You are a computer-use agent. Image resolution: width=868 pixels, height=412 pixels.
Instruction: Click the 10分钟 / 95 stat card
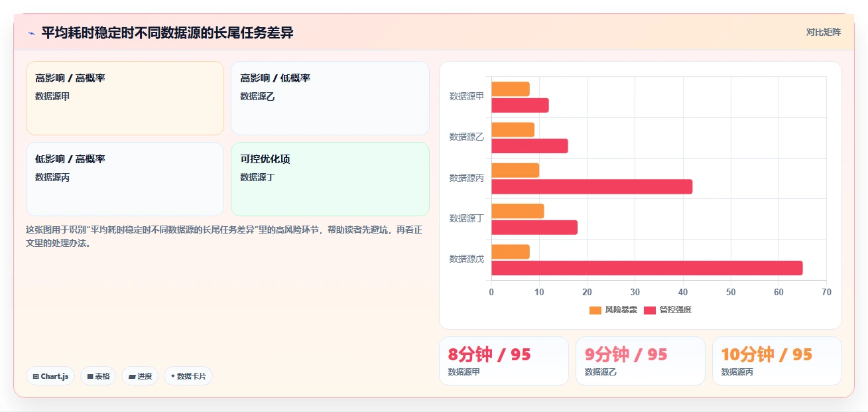[776, 361]
